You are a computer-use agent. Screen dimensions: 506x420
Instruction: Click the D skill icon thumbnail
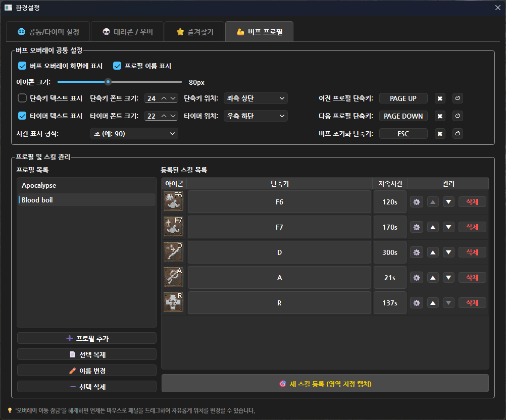(173, 251)
